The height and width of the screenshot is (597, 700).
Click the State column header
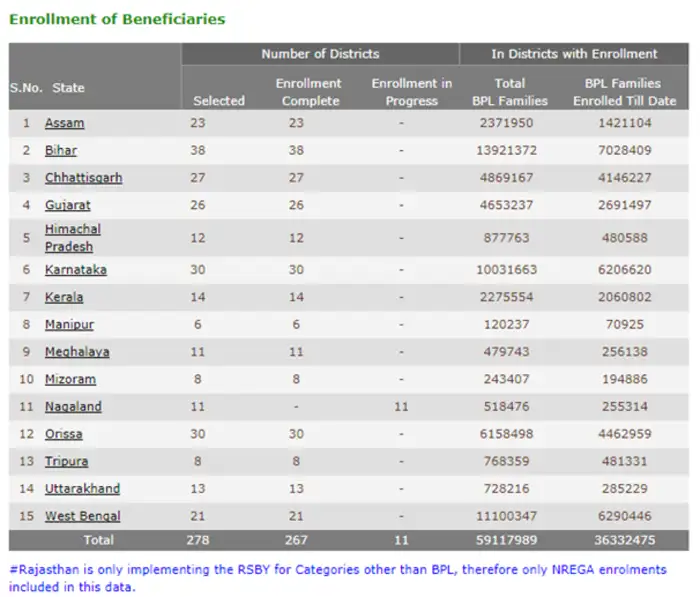(68, 88)
